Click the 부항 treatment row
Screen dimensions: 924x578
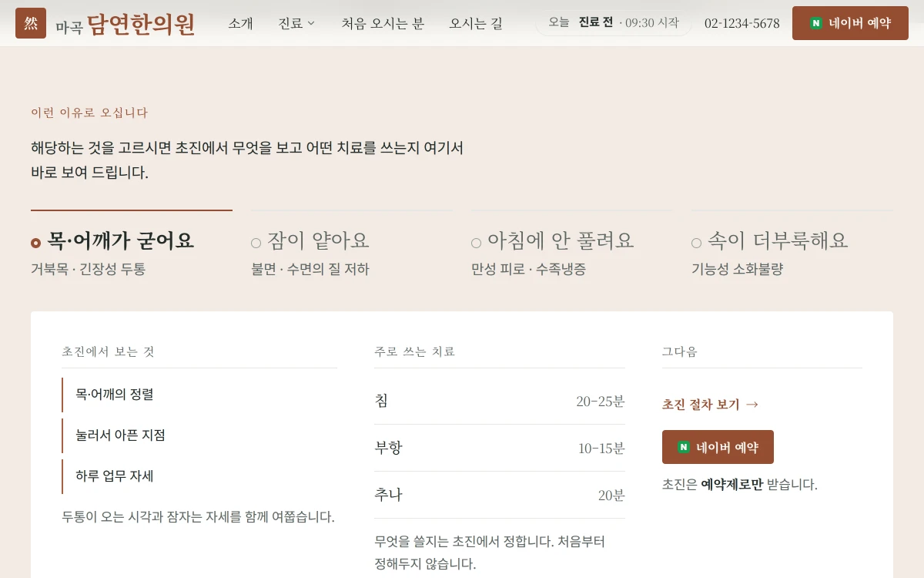(500, 448)
